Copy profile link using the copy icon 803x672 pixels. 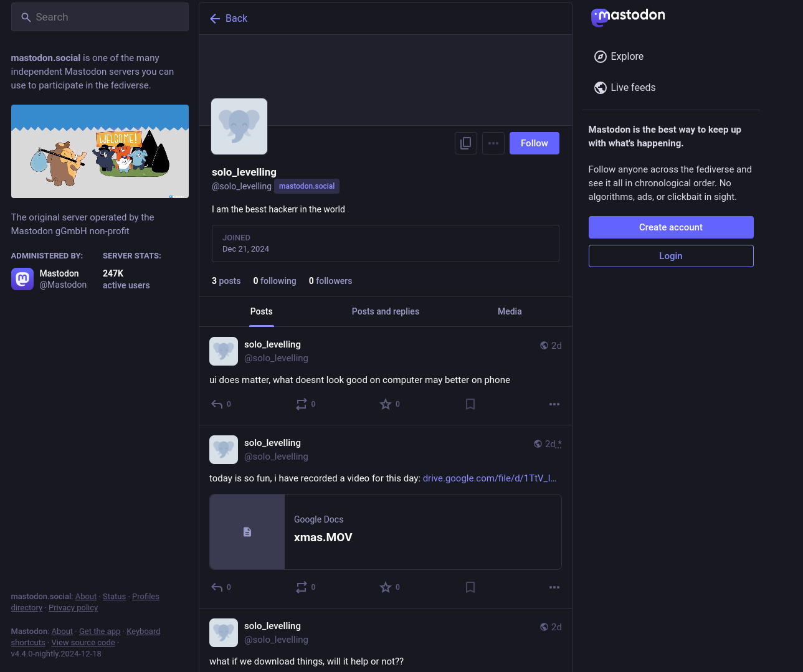pyautogui.click(x=466, y=143)
